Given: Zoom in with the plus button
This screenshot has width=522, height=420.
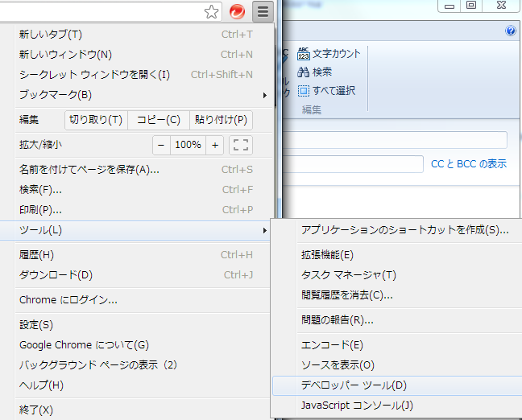Looking at the screenshot, I should click(215, 145).
